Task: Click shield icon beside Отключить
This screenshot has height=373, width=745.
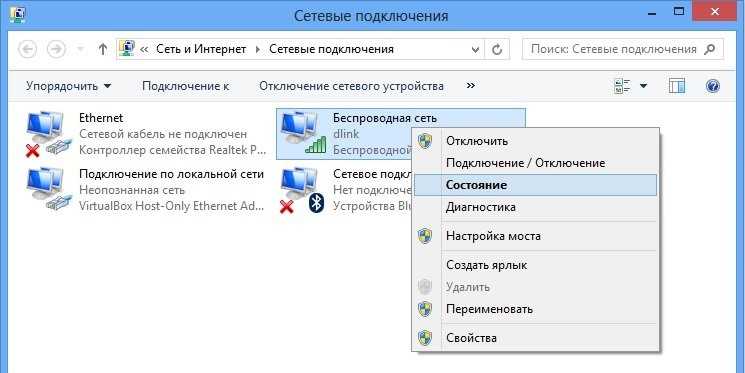Action: 425,141
